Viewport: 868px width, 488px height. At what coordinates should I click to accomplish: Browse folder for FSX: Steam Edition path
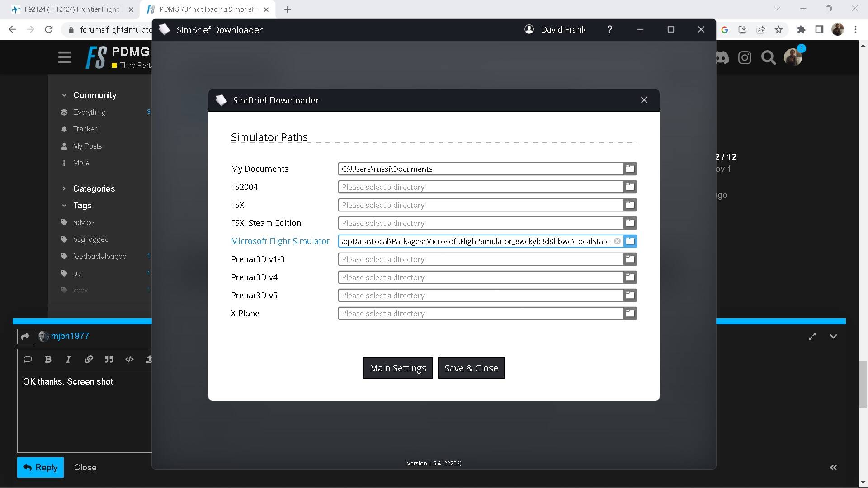point(630,223)
